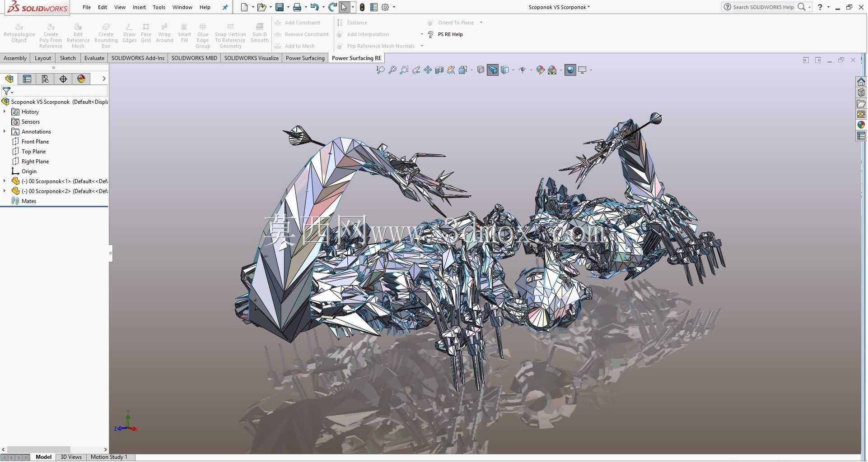The width and height of the screenshot is (868, 462).
Task: Open the Options gear icon
Action: pyautogui.click(x=386, y=7)
